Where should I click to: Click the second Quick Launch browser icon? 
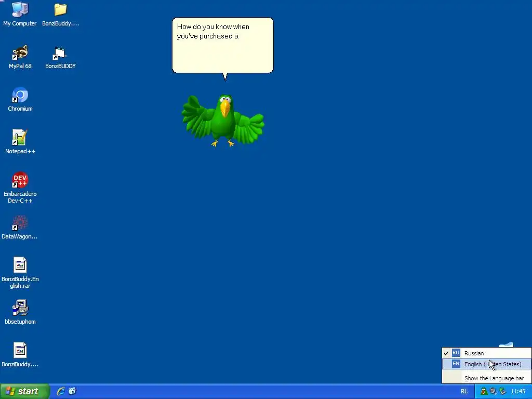coord(72,391)
